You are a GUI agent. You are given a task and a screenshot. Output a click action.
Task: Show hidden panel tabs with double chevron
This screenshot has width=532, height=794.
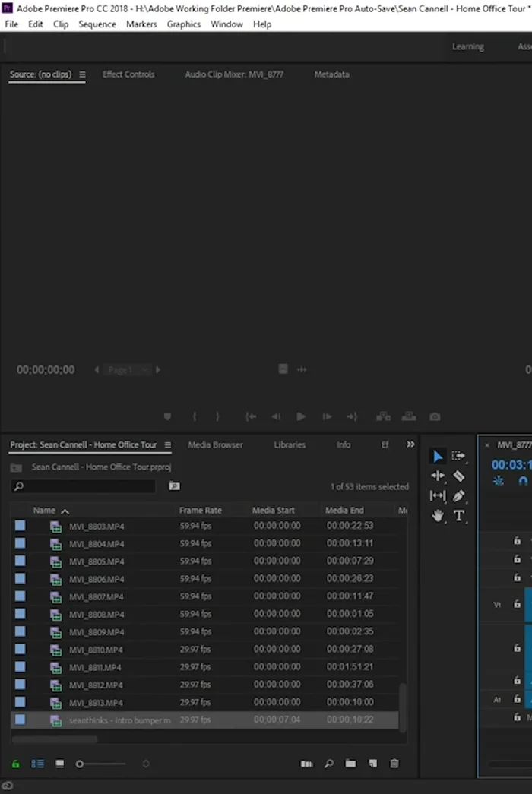pos(410,444)
